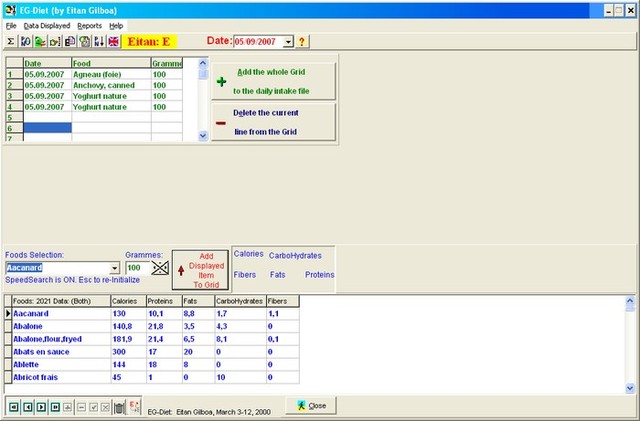Viewport: 640px width, 421px height.
Task: Click Add Displayed Item To Grid button
Action: click(200, 270)
